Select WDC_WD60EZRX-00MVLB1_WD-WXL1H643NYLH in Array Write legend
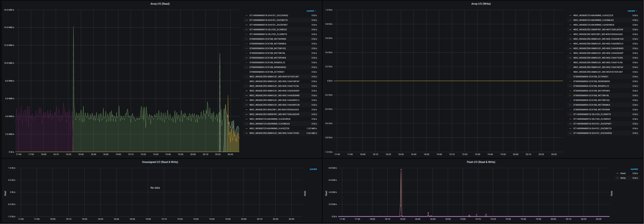Image resolution: width=644 pixels, height=224 pixels. click(598, 44)
